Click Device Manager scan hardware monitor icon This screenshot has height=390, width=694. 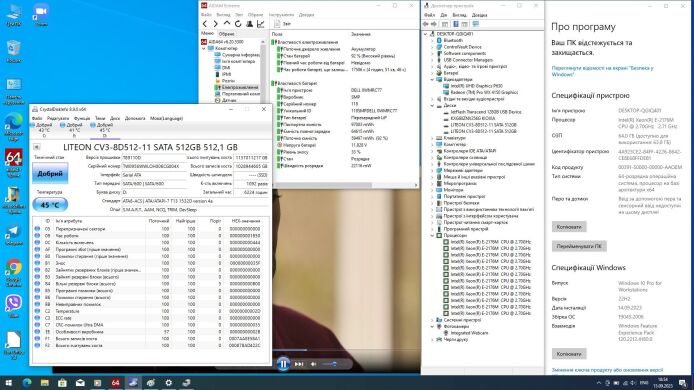[476, 24]
